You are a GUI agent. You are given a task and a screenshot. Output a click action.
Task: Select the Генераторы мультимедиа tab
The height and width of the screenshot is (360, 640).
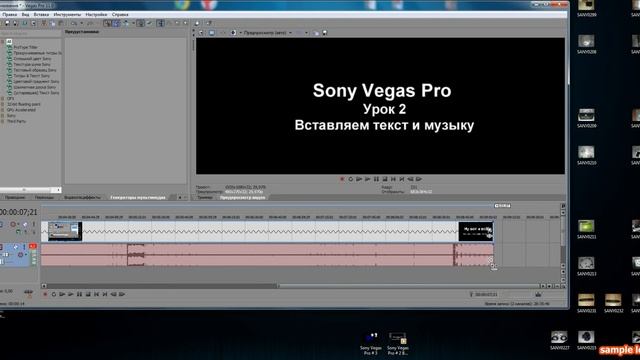[x=138, y=198]
